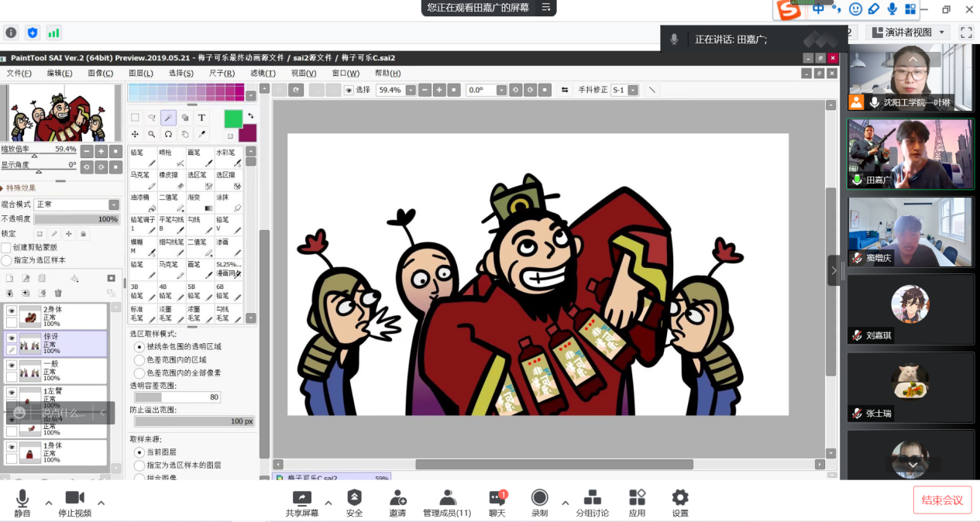Choose the 选区笔 selection pen
The width and height of the screenshot is (980, 522).
(x=200, y=180)
